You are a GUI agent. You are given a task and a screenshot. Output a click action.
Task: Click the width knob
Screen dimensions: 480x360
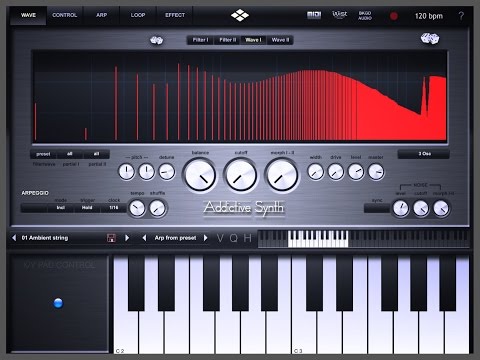pyautogui.click(x=316, y=172)
